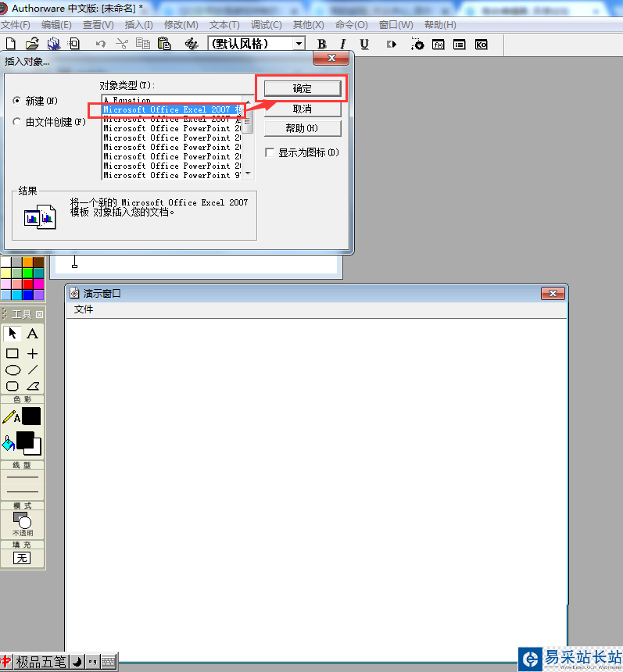Click the Cut scissors icon
Viewport: 623px width, 672px height.
pyautogui.click(x=122, y=44)
